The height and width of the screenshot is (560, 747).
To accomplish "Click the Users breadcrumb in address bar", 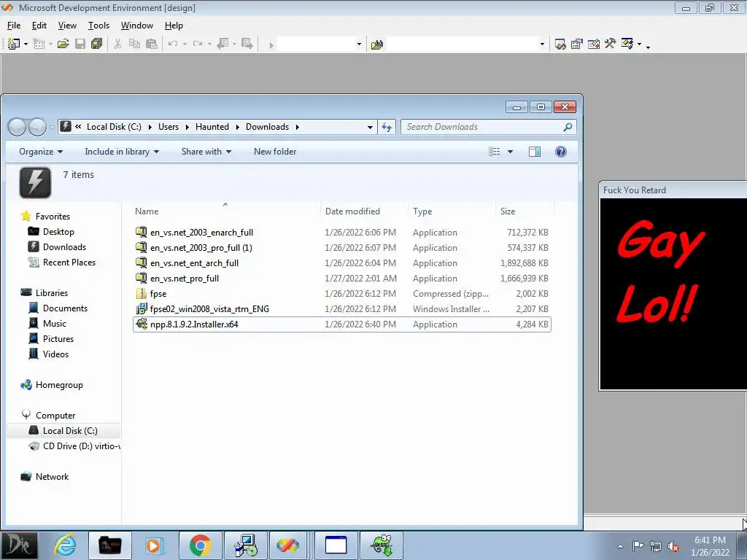I will (169, 127).
